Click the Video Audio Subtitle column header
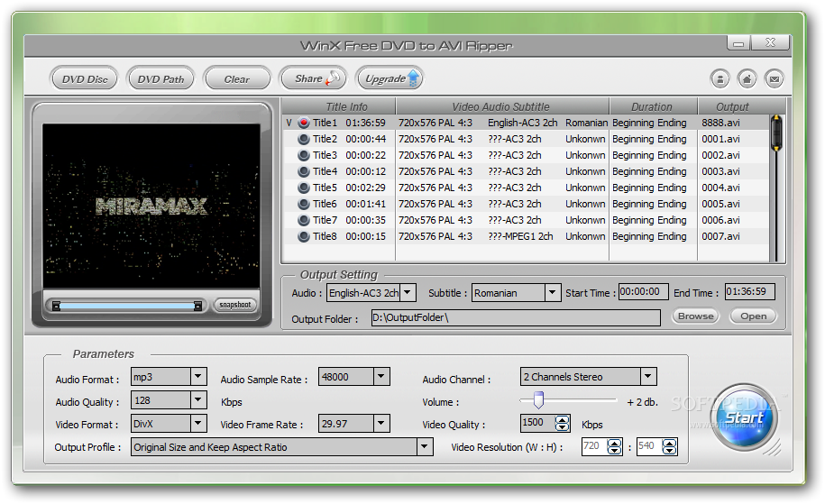This screenshot has height=504, width=825. click(x=502, y=106)
